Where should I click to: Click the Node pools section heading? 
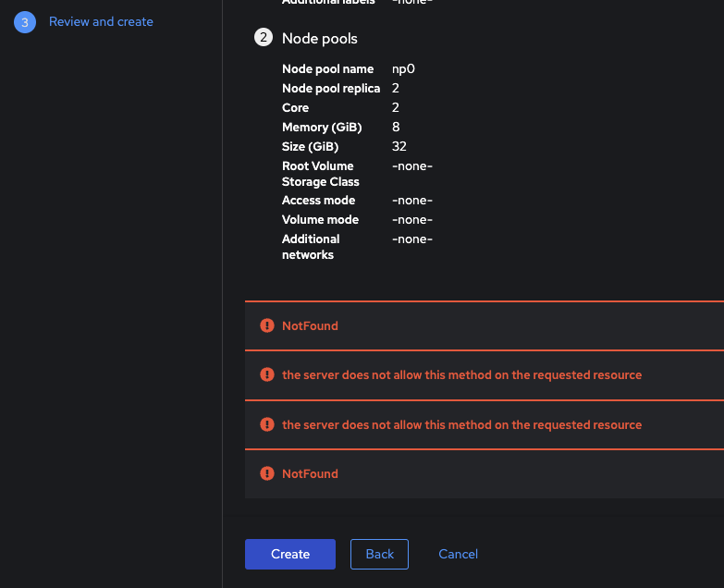319,38
